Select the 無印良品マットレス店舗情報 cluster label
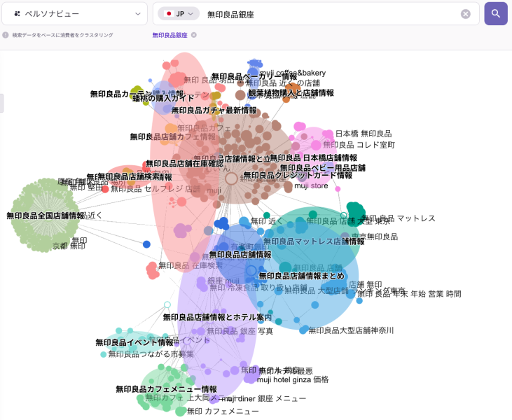 click(314, 241)
